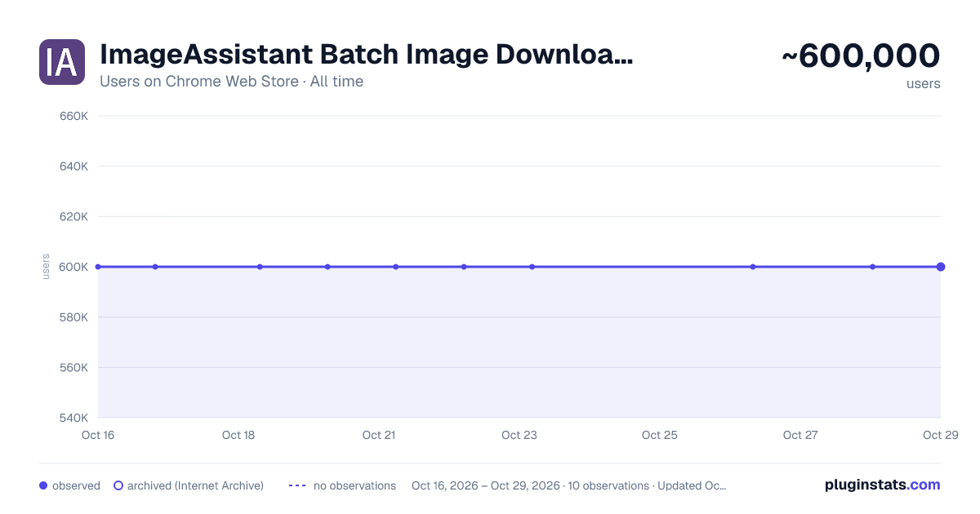
Task: Click the 560K y-axis label
Action: click(74, 367)
